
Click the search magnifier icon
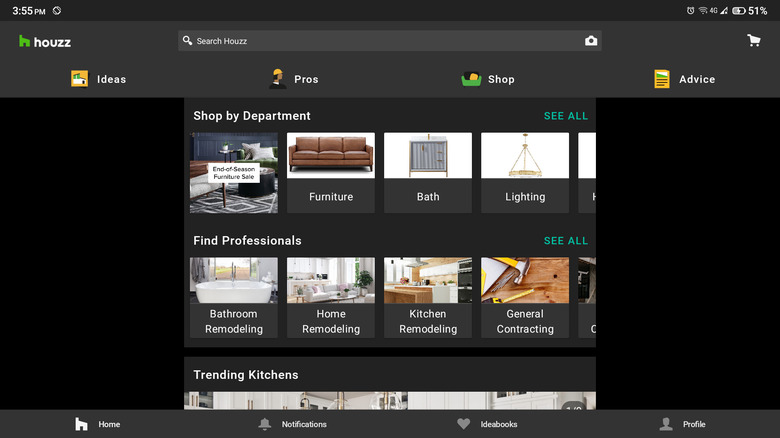point(188,40)
